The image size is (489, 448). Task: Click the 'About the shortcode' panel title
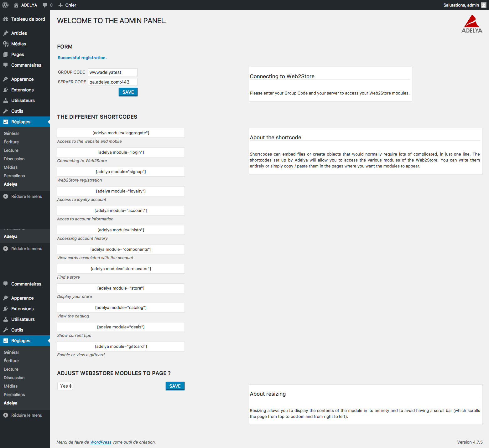(275, 137)
